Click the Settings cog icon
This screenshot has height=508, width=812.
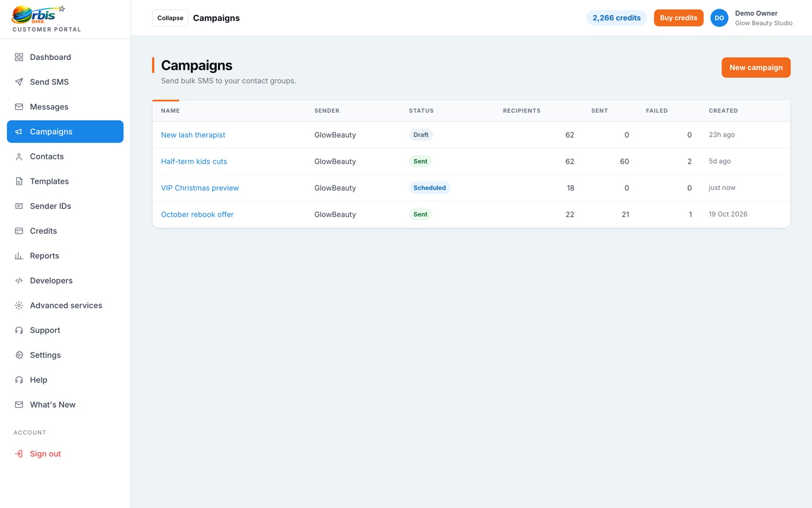coord(19,356)
